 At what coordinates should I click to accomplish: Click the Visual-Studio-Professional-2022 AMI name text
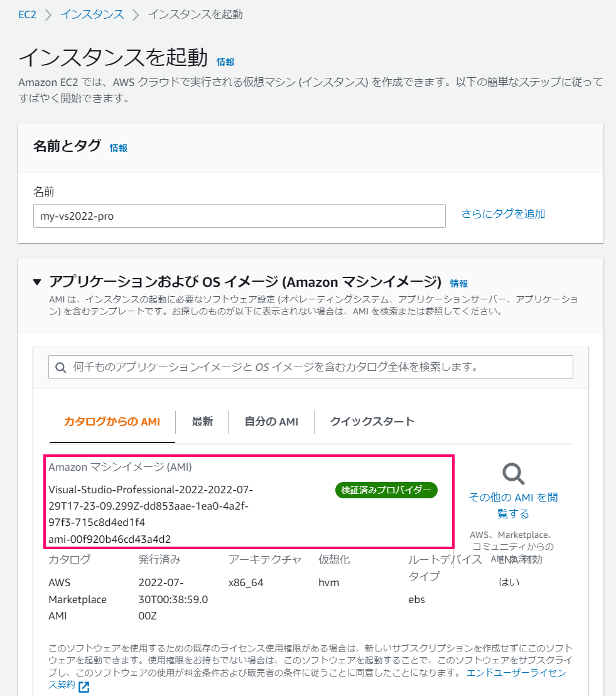(x=151, y=506)
